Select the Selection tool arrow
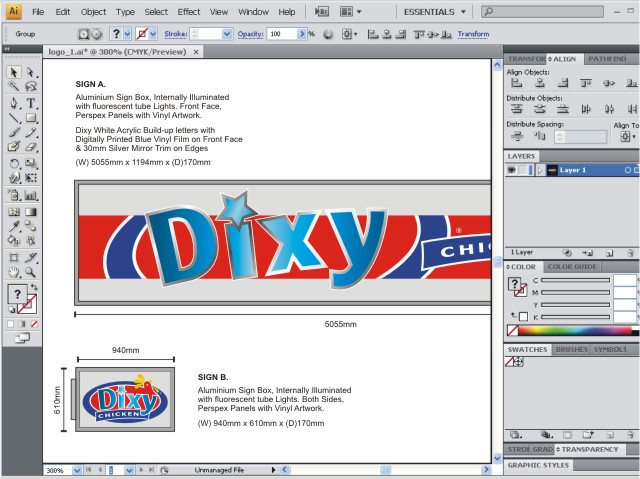Screen dimensions: 640x479 pyautogui.click(x=13, y=72)
